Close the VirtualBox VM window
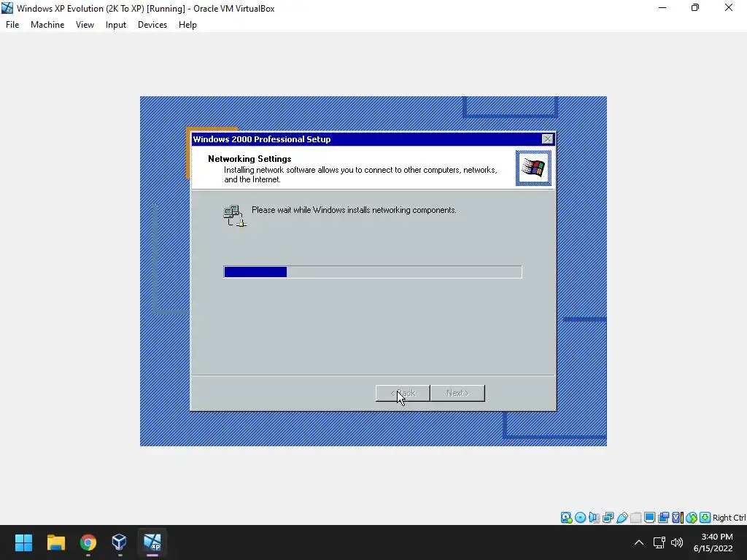The image size is (747, 560). (729, 7)
